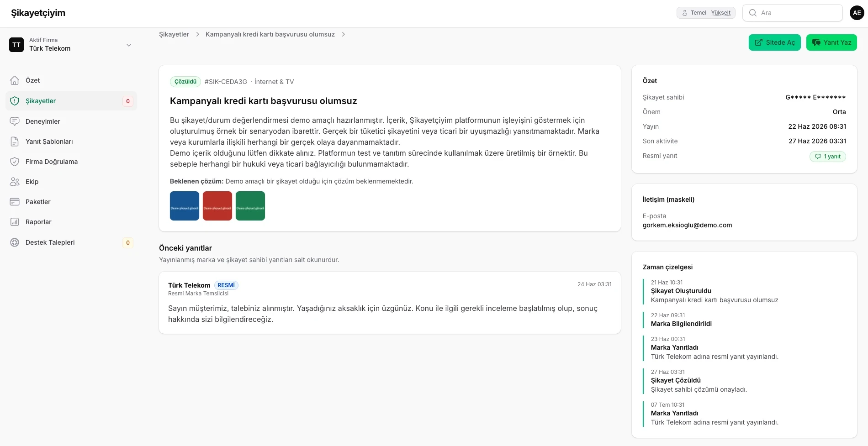Open the red demo attachment thumbnail
The width and height of the screenshot is (868, 446).
point(217,206)
